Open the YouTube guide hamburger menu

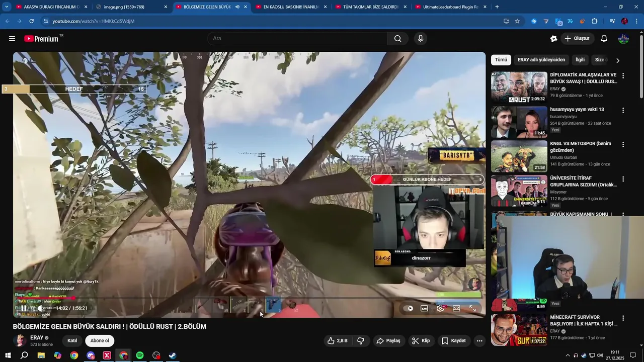pyautogui.click(x=12, y=39)
